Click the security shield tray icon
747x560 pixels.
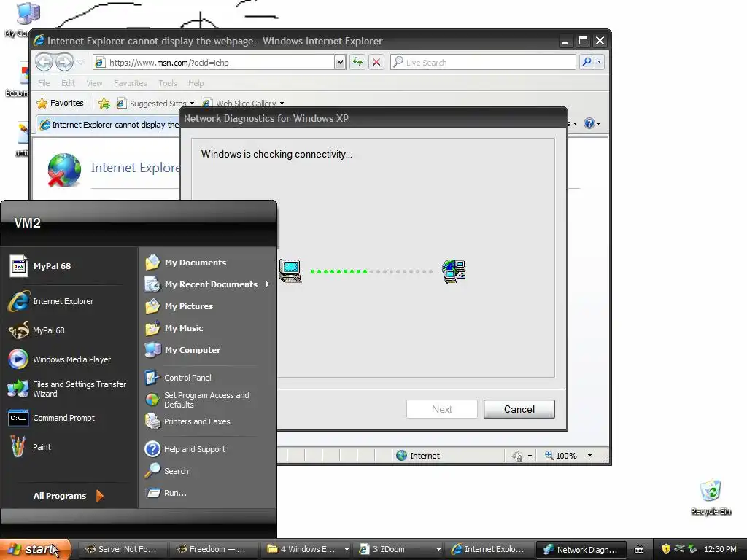tap(666, 549)
